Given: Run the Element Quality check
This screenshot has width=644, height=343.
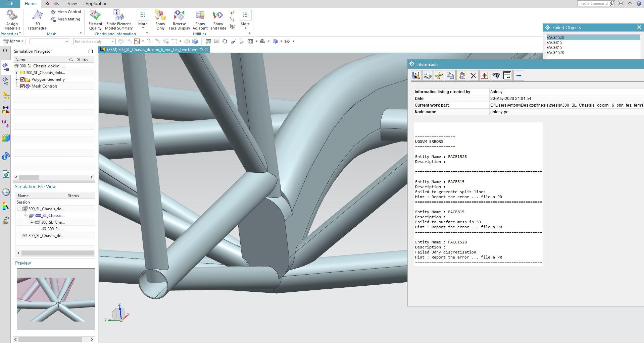Looking at the screenshot, I should [x=95, y=20].
